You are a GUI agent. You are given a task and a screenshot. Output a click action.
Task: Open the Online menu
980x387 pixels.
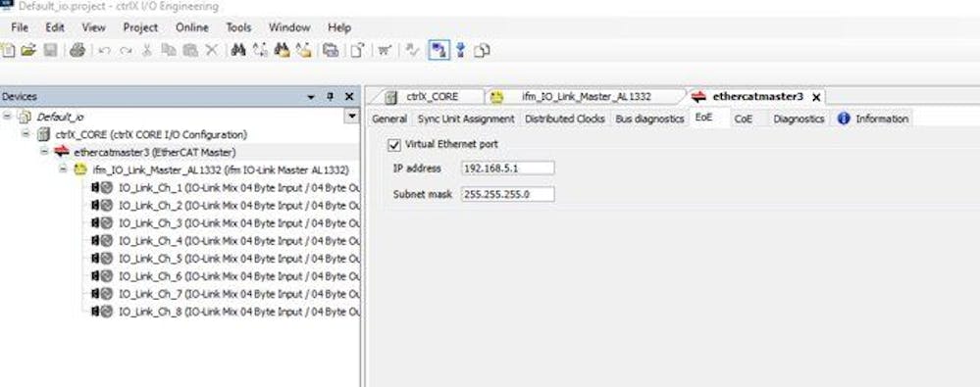tap(192, 27)
